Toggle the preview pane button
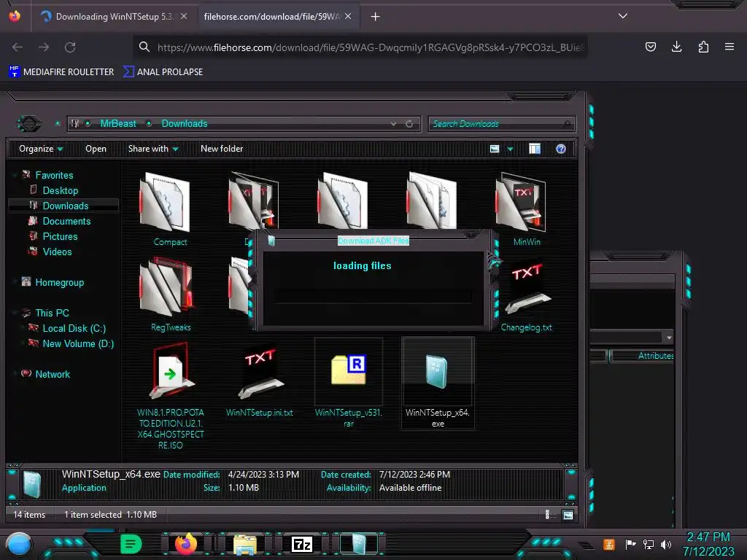747x560 pixels. (535, 149)
